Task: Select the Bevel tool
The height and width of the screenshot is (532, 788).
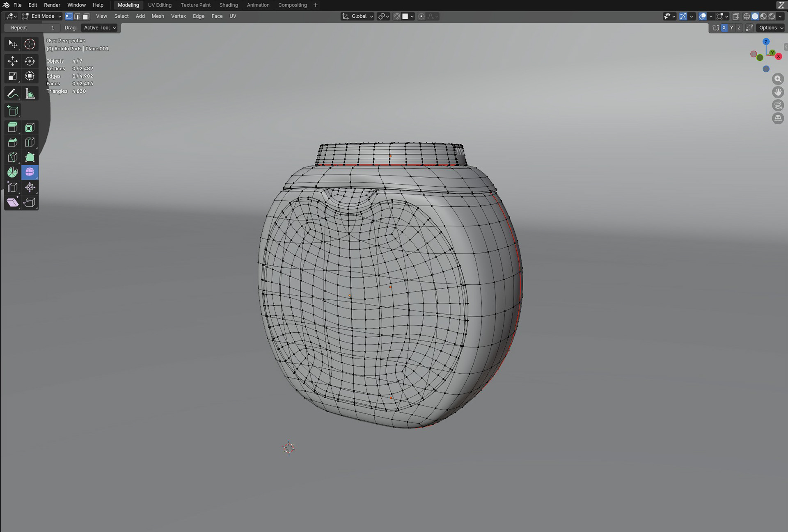Action: point(13,142)
